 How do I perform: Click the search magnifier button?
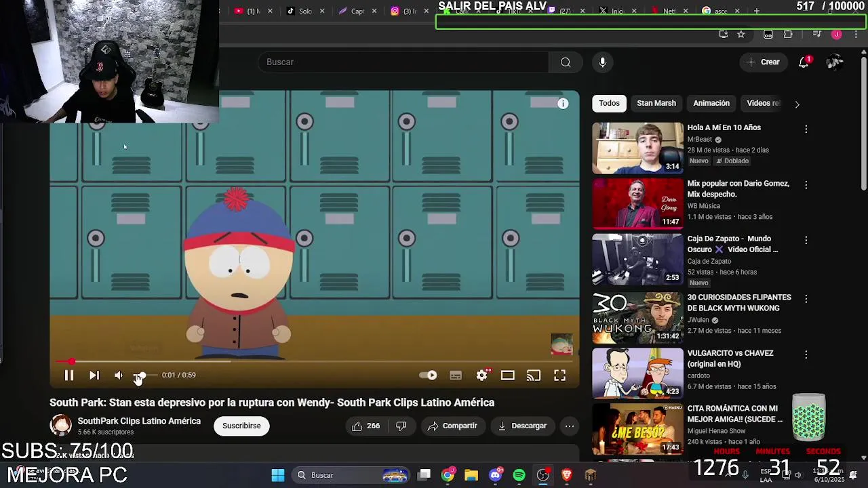pyautogui.click(x=566, y=62)
